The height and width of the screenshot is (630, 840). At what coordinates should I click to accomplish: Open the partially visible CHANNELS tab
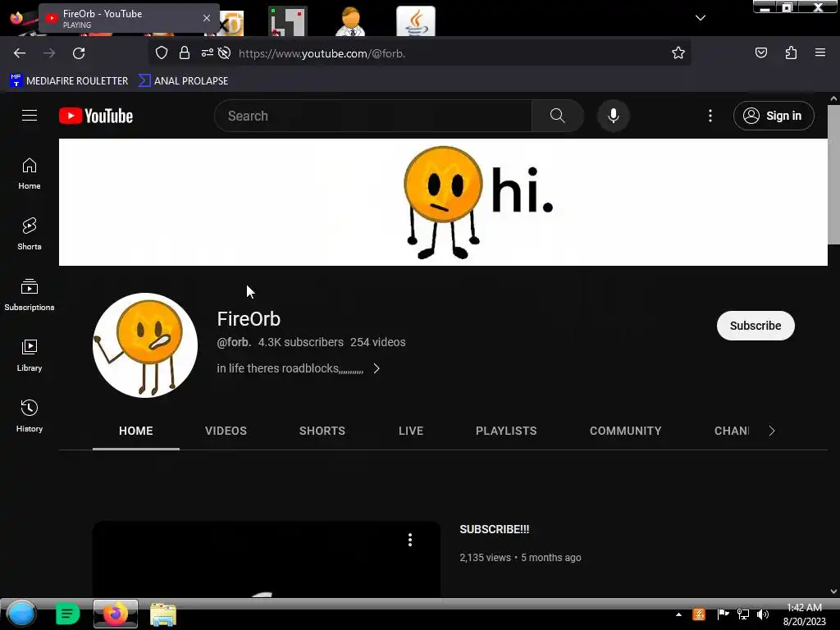731,431
